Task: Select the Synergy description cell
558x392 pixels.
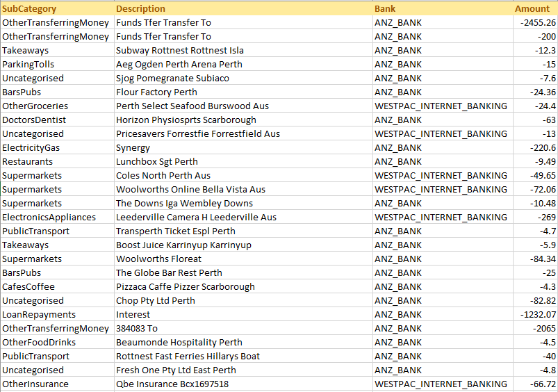Action: [243, 147]
